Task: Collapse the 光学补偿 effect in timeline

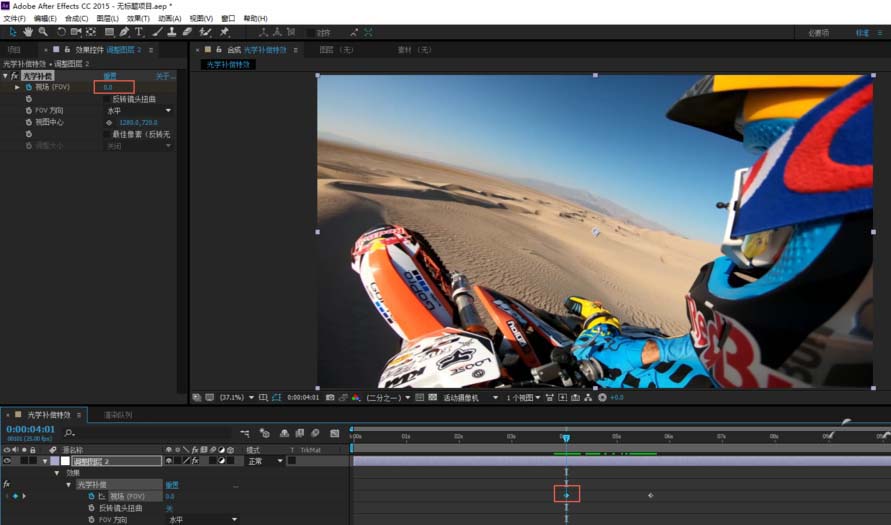Action: click(71, 484)
